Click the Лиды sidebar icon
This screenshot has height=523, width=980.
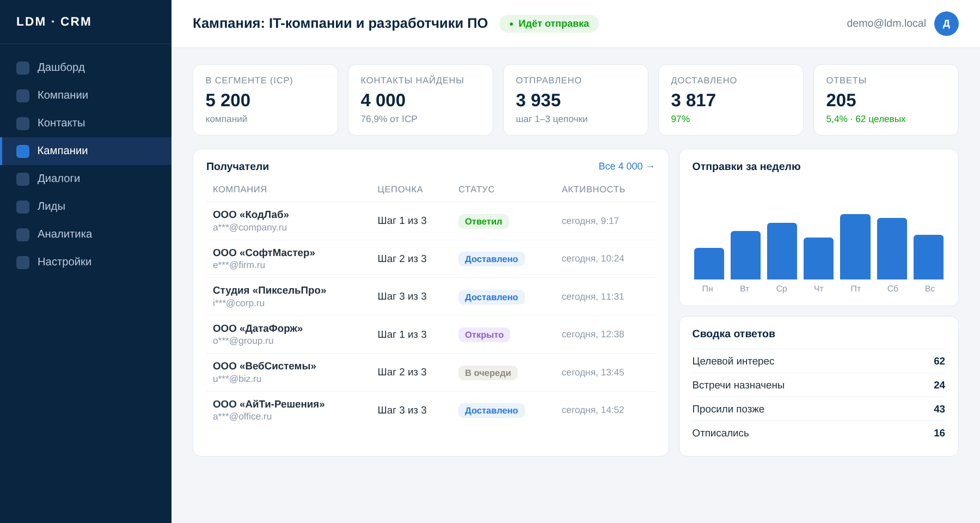[x=23, y=207]
